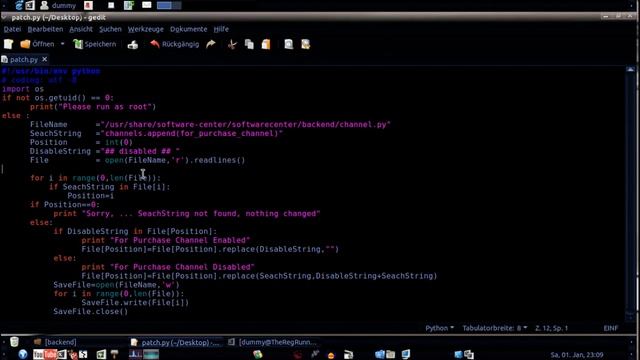640x360 pixels.
Task: Open the Python language dropdown in status bar
Action: (x=439, y=328)
